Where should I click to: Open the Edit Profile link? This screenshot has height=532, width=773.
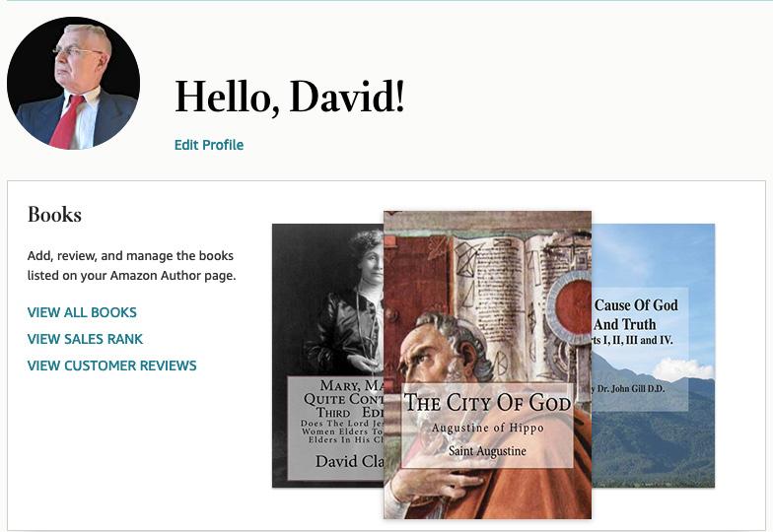[209, 145]
